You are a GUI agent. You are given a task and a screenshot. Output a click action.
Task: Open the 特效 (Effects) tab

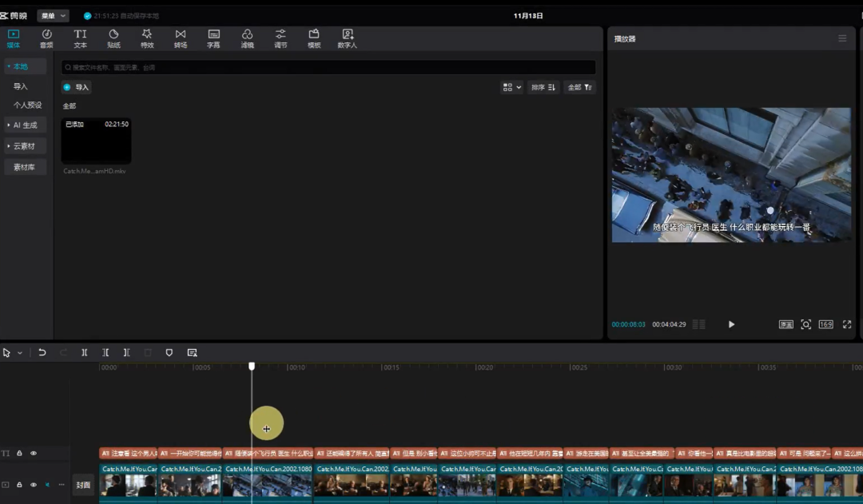tap(147, 38)
